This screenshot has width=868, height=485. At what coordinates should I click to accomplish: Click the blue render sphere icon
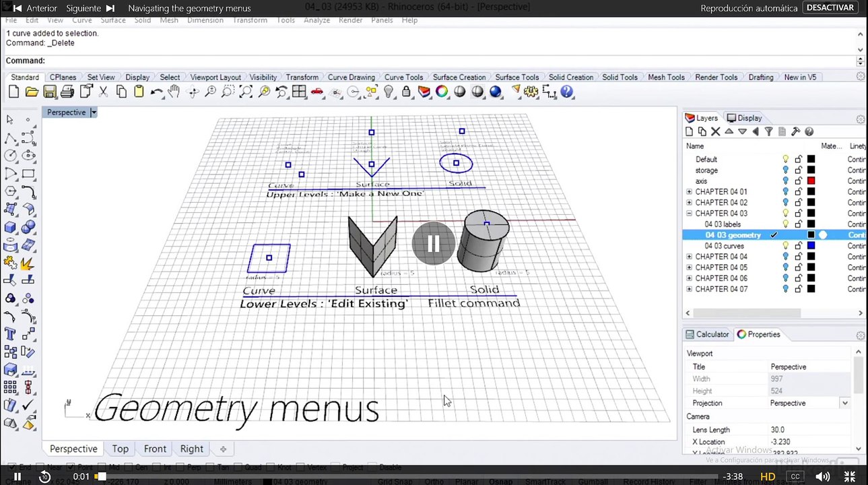(x=496, y=92)
